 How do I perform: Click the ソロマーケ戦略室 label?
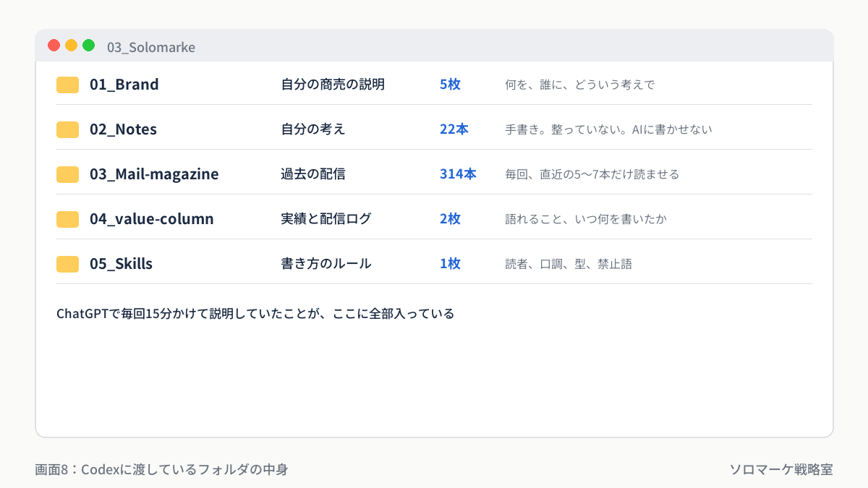pos(781,469)
